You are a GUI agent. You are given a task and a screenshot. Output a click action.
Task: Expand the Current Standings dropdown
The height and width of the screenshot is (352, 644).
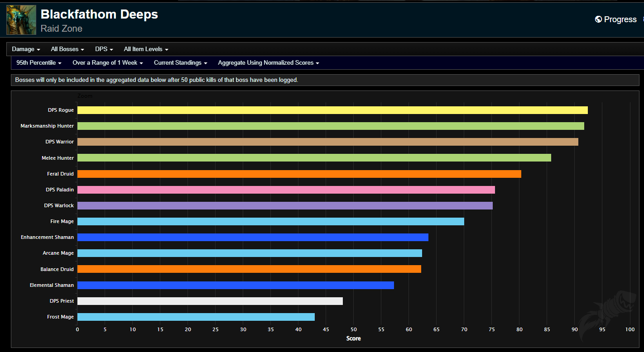[x=180, y=62]
